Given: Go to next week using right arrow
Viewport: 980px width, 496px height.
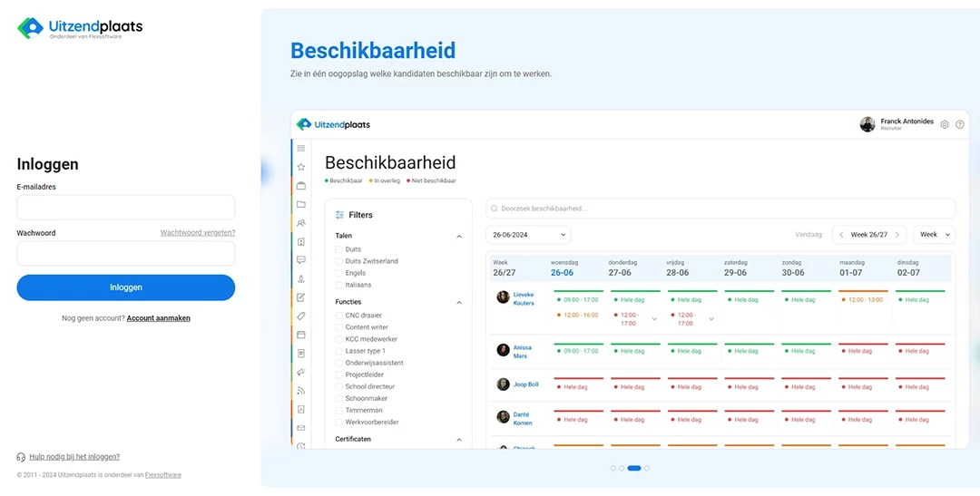Looking at the screenshot, I should tap(897, 235).
